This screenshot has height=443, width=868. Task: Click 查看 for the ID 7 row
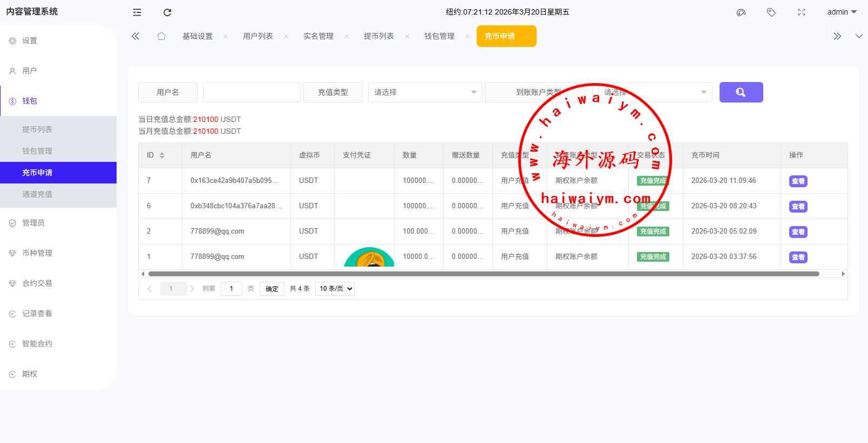pos(798,181)
